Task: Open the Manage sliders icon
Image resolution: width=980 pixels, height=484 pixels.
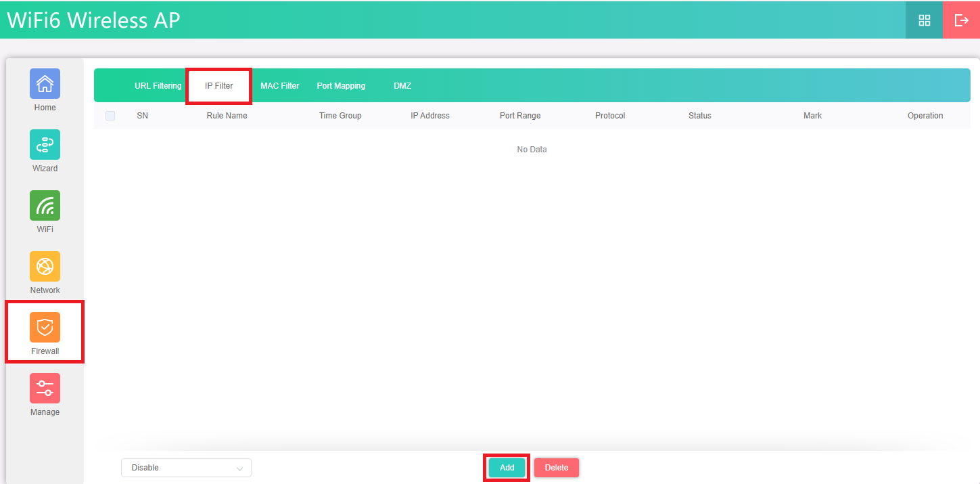Action: click(45, 389)
